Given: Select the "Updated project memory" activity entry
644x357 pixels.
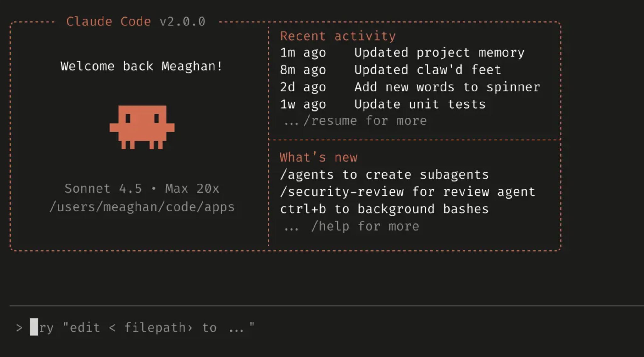Looking at the screenshot, I should click(x=402, y=52).
